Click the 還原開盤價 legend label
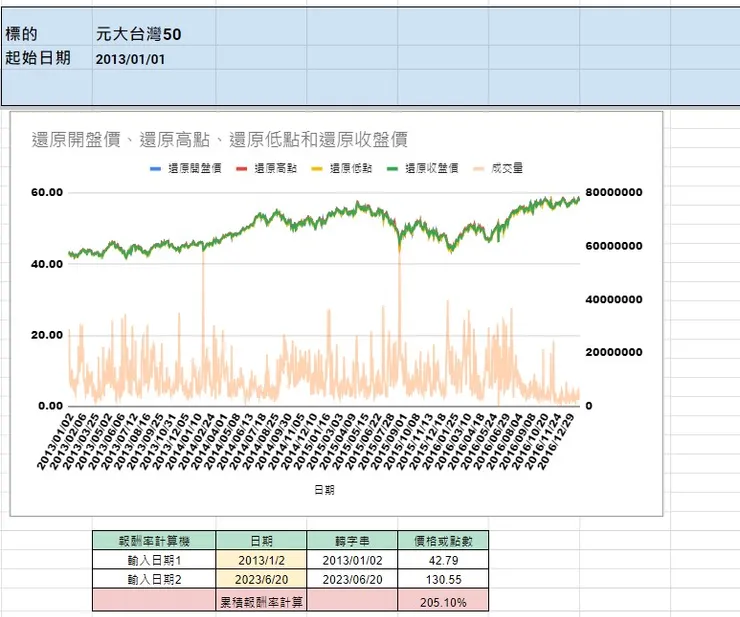Viewport: 740px width, 617px height. point(194,168)
